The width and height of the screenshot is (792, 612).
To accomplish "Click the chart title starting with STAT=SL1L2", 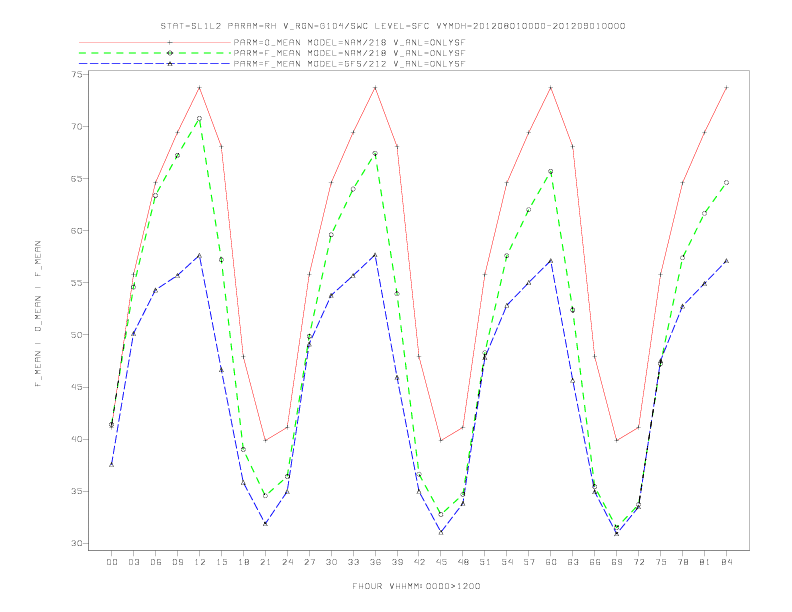I will (393, 26).
